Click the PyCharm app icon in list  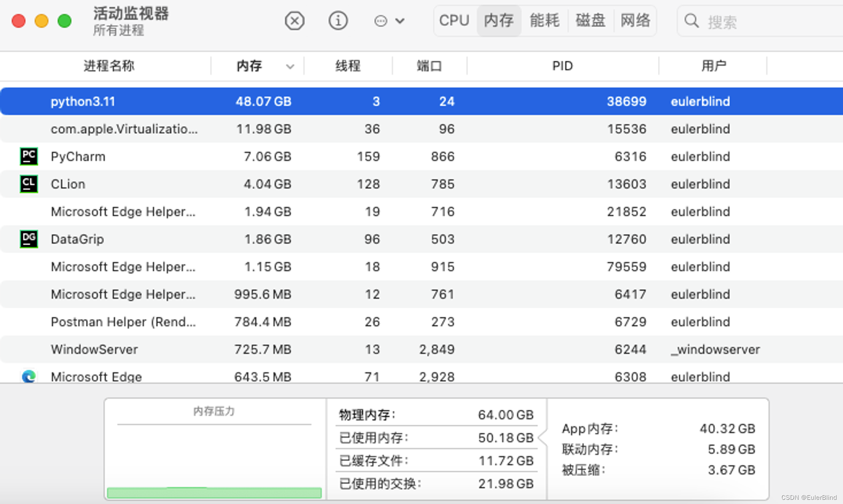click(29, 156)
